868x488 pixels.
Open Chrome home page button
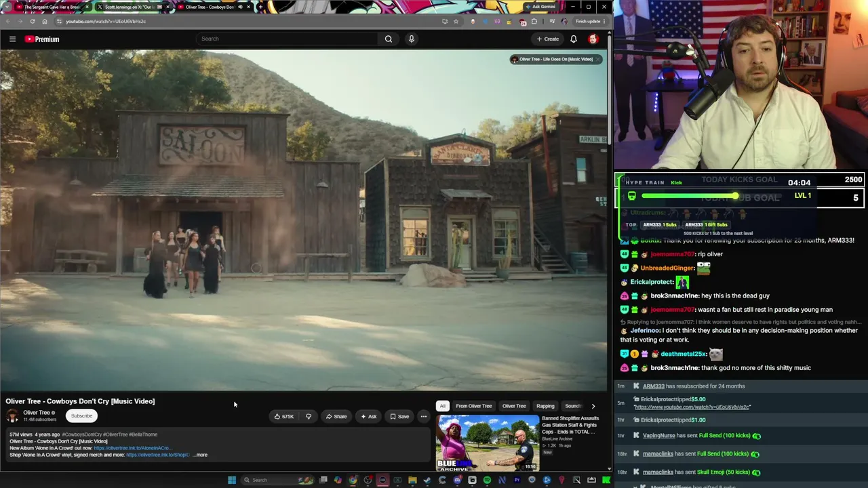[x=45, y=21]
